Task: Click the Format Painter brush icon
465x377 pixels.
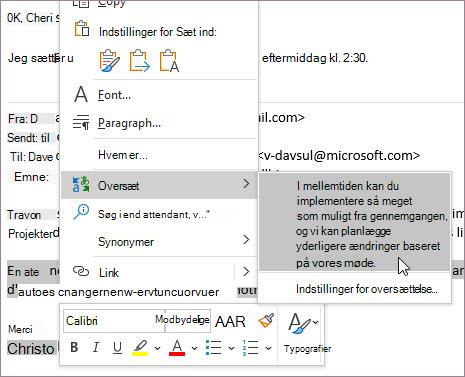Action: point(266,321)
